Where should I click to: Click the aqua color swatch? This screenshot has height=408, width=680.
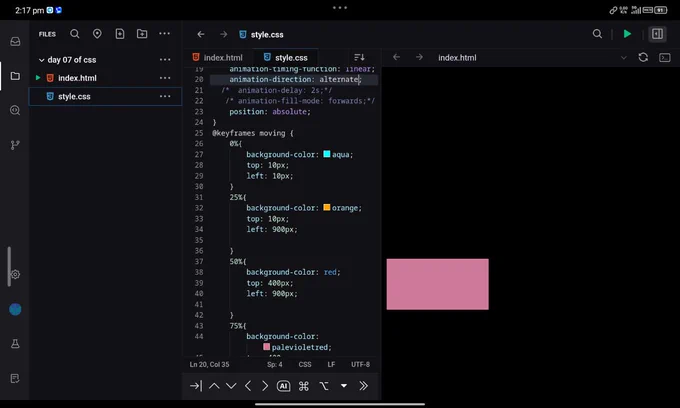pos(327,154)
